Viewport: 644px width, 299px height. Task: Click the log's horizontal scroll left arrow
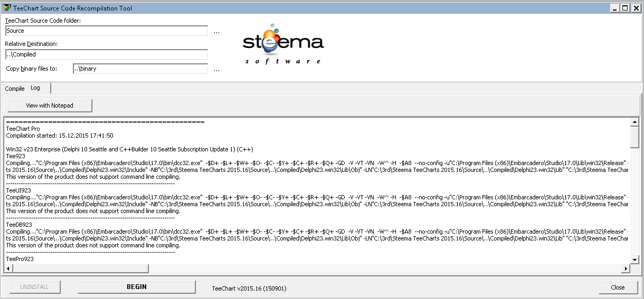pyautogui.click(x=8, y=268)
